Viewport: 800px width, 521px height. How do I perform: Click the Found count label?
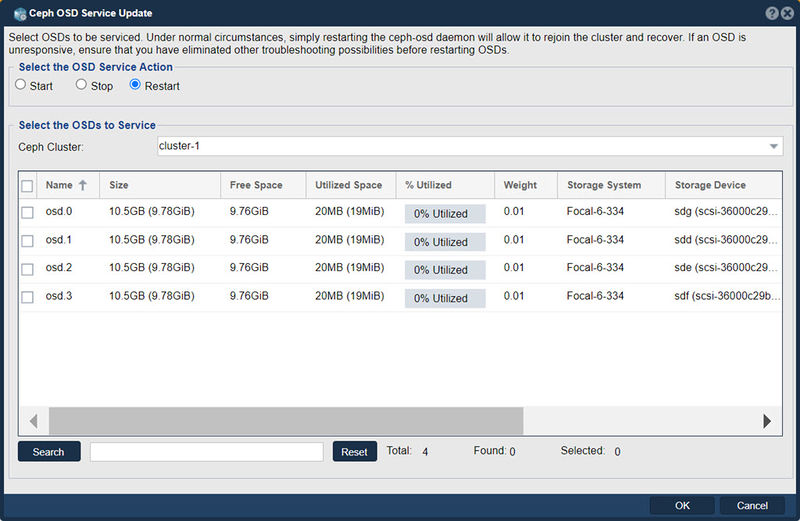[490, 451]
